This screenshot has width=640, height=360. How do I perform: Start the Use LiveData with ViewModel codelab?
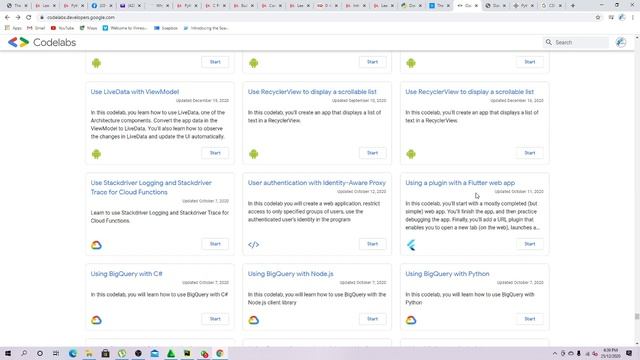215,153
